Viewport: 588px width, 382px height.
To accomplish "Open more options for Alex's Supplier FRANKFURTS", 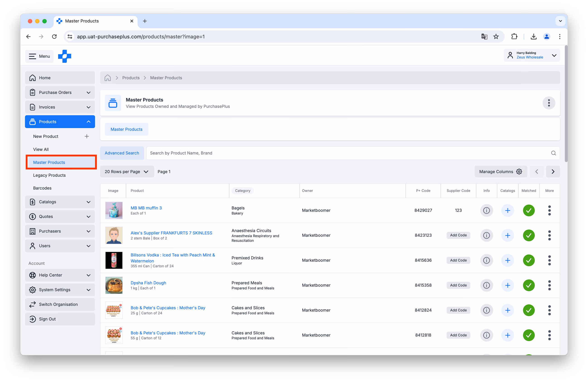I will click(x=549, y=235).
